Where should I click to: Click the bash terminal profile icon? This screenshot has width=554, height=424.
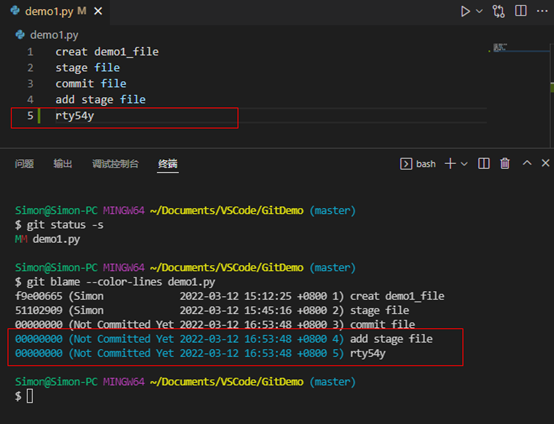click(x=406, y=164)
